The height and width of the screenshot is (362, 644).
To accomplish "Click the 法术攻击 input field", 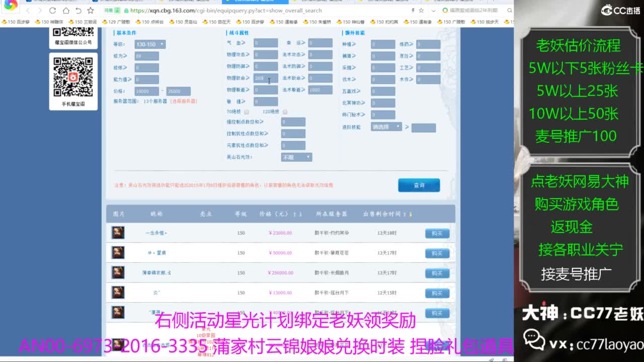I will coord(320,54).
